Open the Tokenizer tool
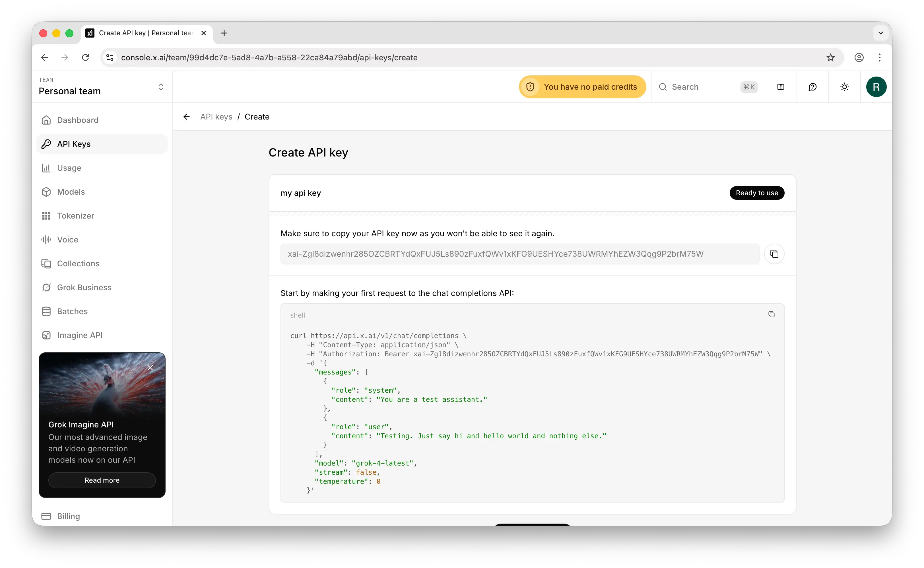 click(x=75, y=215)
